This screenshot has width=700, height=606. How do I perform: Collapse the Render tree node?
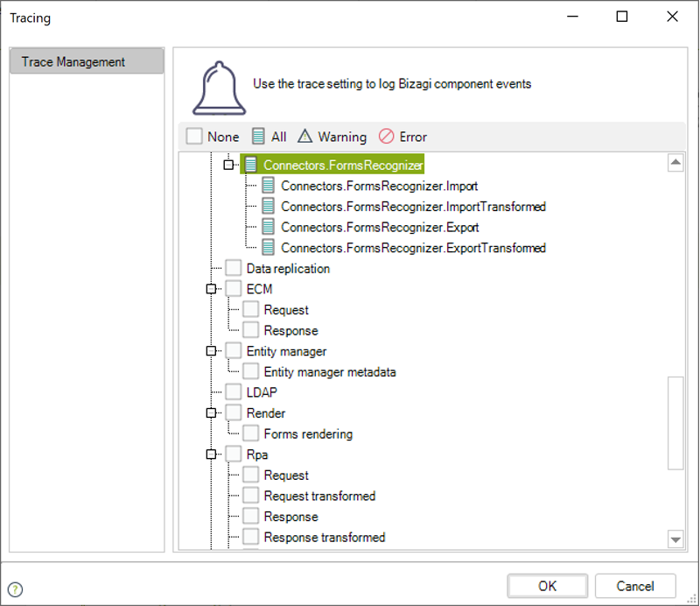pyautogui.click(x=211, y=413)
